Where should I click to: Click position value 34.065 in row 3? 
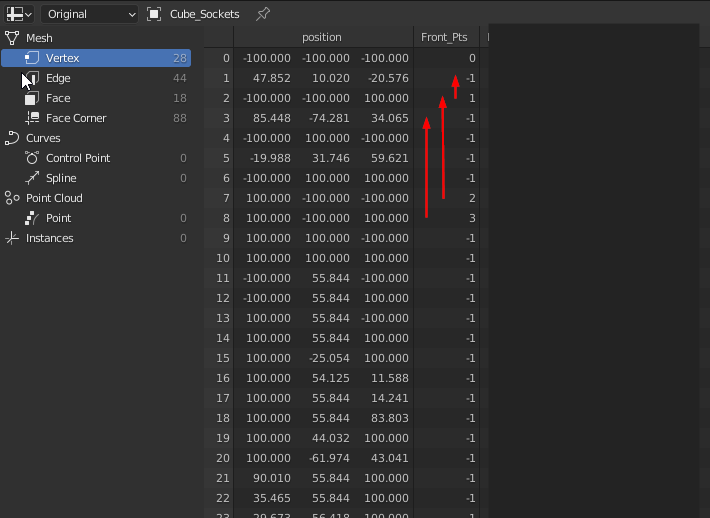tap(390, 118)
